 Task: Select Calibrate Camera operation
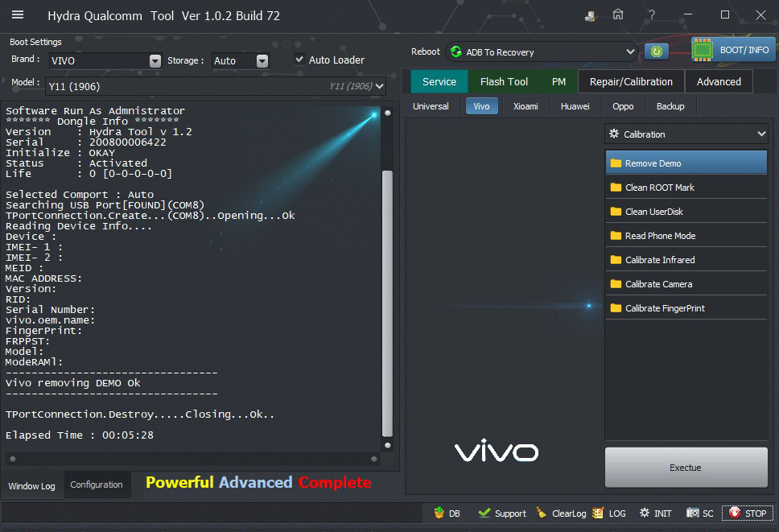tap(686, 284)
